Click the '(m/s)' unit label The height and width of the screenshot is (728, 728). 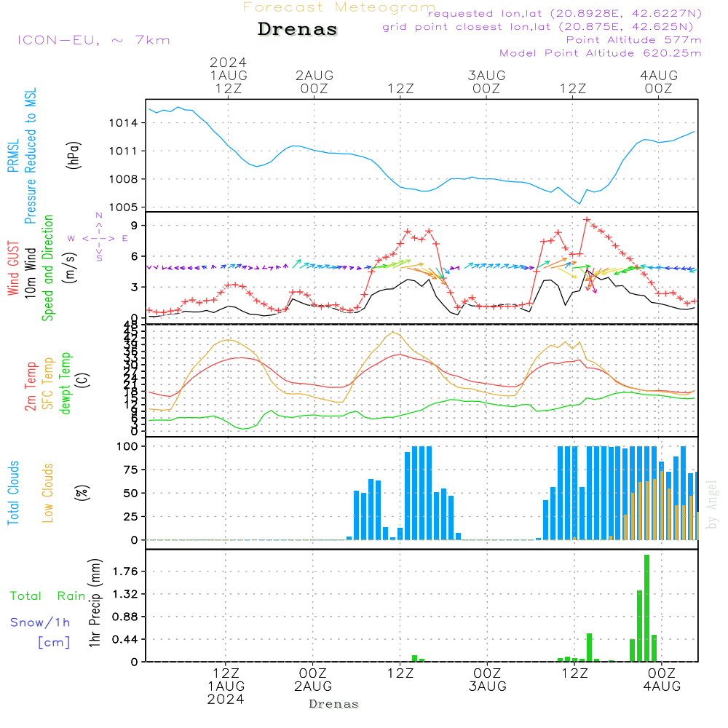(x=70, y=268)
